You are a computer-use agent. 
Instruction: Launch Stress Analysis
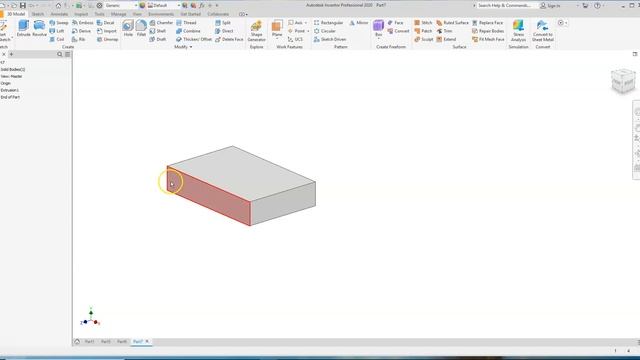tap(518, 31)
